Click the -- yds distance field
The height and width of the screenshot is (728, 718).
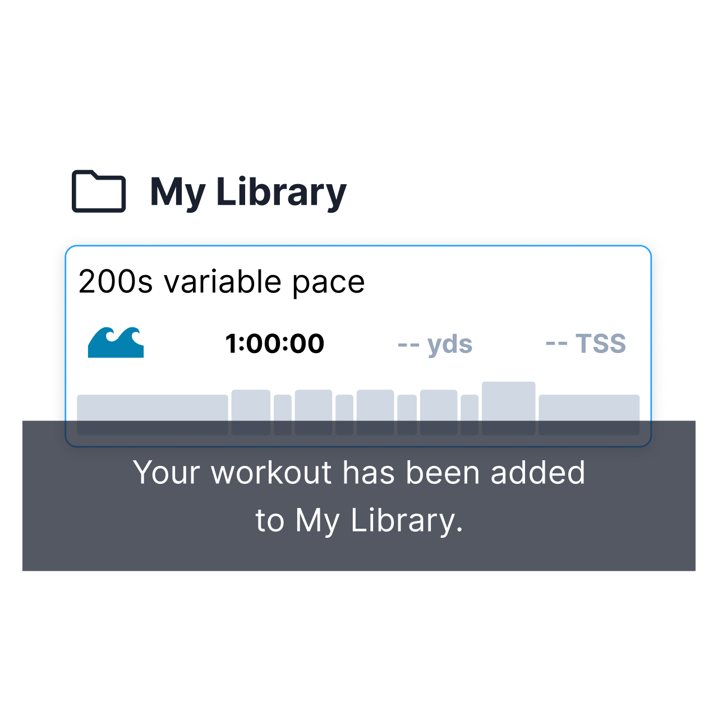(435, 344)
